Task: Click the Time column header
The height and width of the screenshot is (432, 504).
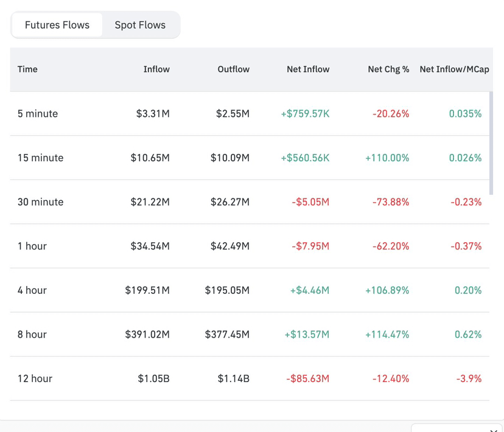Action: 27,69
